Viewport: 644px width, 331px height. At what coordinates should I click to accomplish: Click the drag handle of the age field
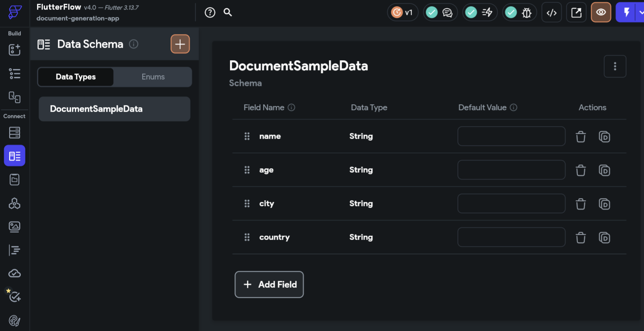247,170
